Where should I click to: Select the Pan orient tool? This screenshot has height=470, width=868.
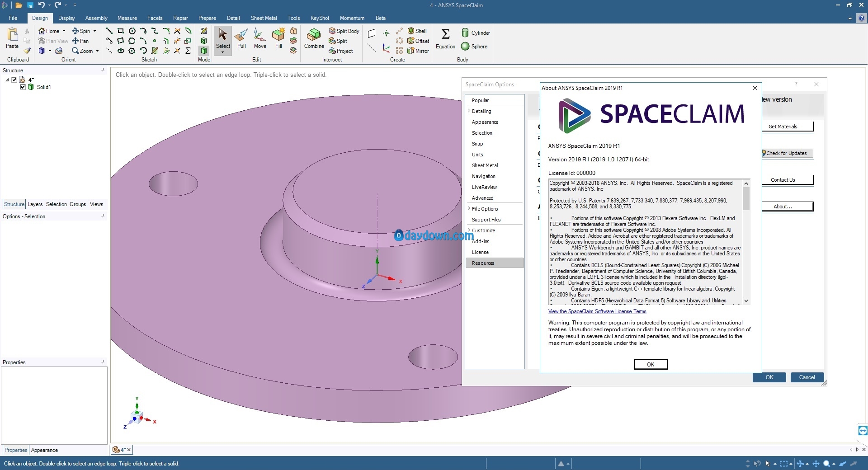80,41
